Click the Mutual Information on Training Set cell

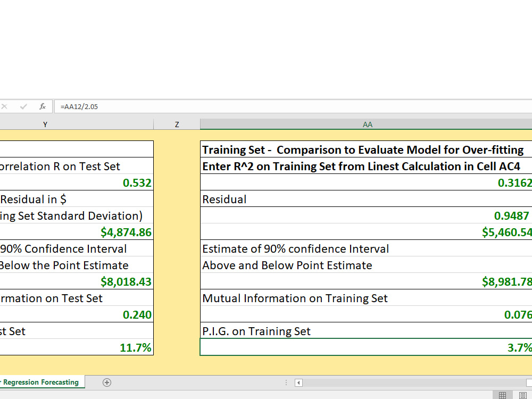coord(366,298)
